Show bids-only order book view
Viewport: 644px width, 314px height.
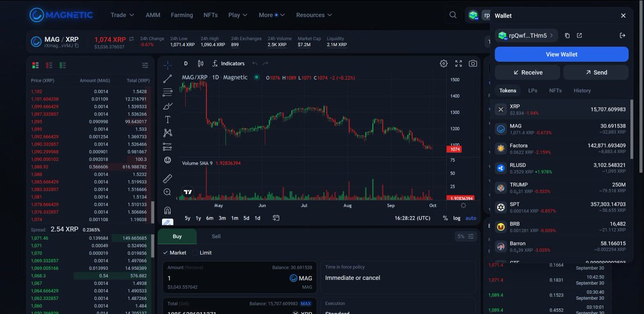pyautogui.click(x=63, y=65)
